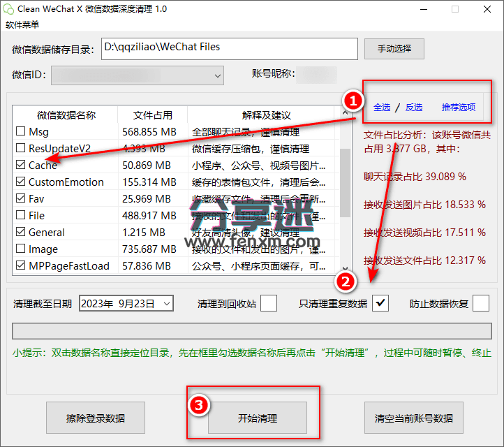The image size is (504, 447).
Task: Disable the 只清理重复数据 checkbox
Action: click(x=380, y=303)
